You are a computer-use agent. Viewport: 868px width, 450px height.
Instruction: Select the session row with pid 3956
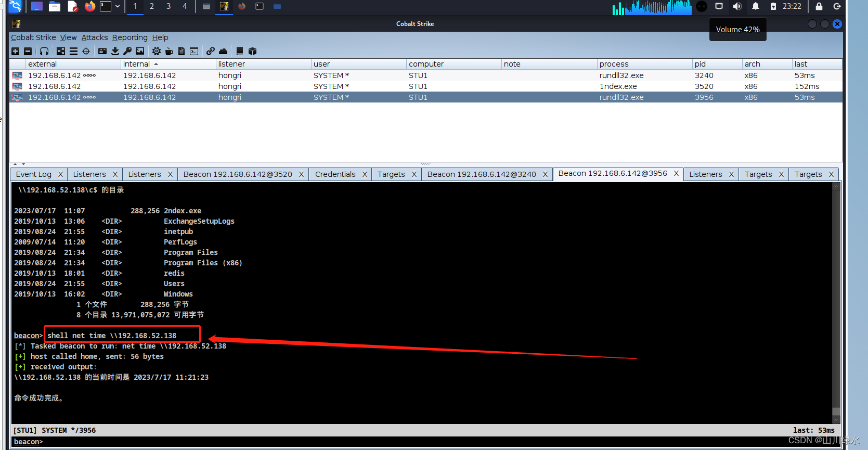pos(426,97)
